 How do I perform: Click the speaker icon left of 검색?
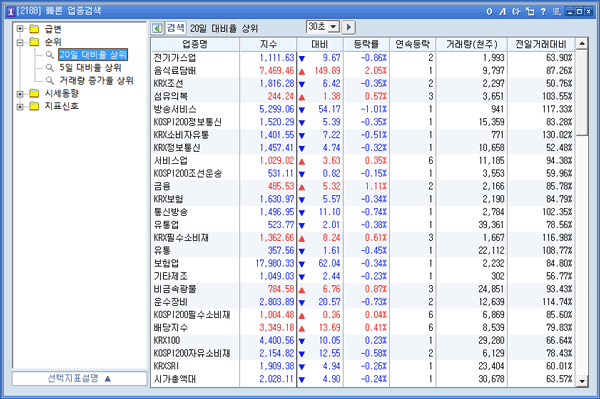pos(157,28)
